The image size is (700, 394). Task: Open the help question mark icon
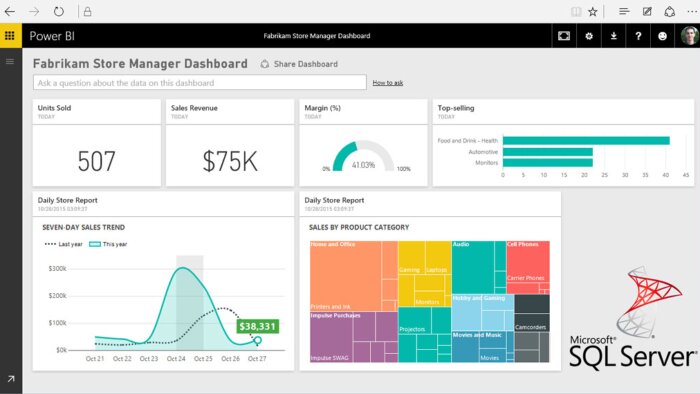[x=638, y=36]
